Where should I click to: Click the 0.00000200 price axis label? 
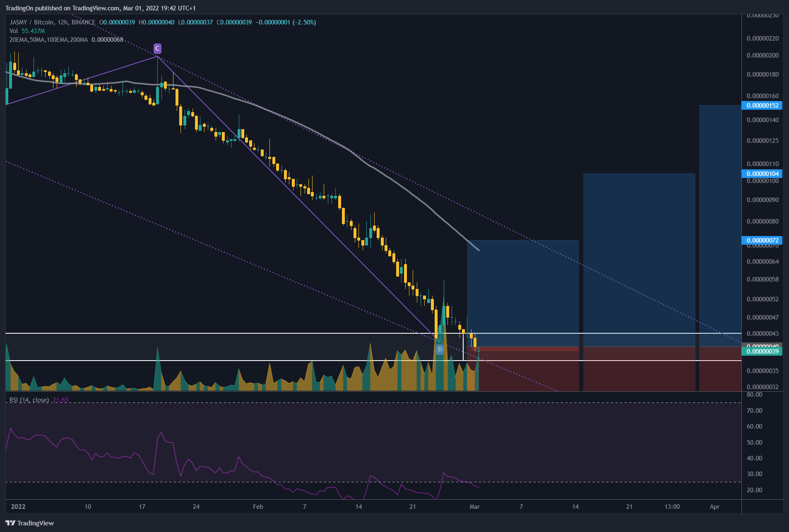763,55
